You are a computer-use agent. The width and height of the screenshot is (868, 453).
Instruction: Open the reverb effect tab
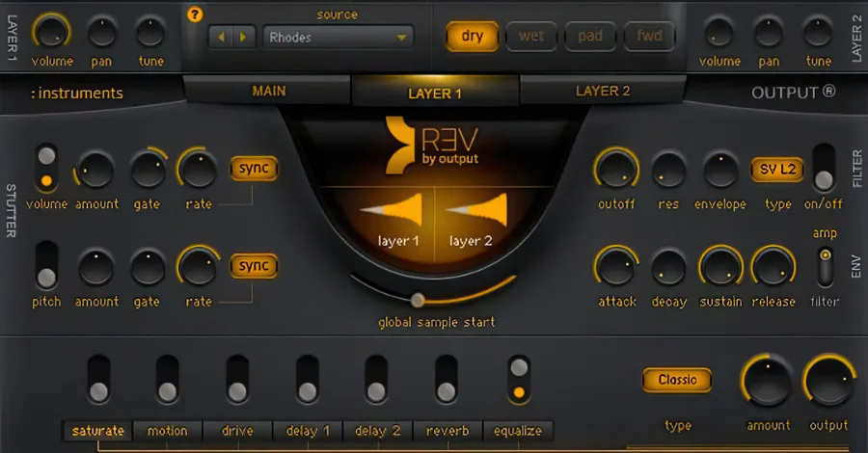click(448, 431)
